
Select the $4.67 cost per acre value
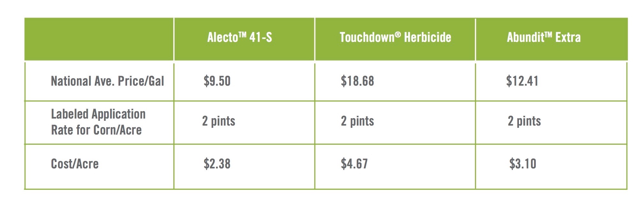tap(354, 164)
